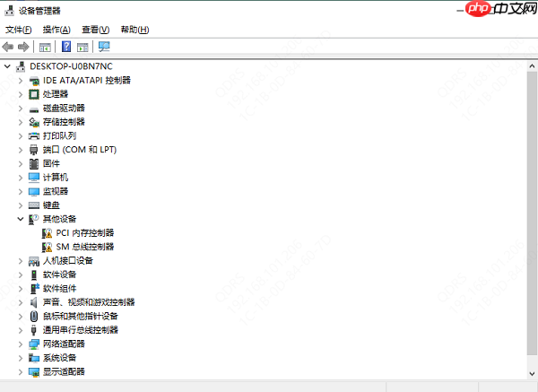The height and width of the screenshot is (392, 538).
Task: Click the scan for hardware changes monitor icon
Action: pos(104,47)
